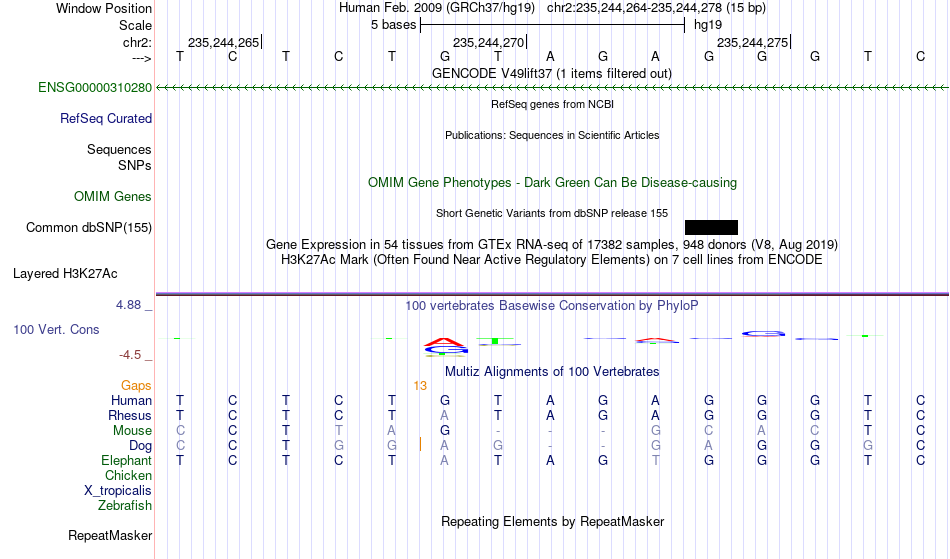Screen dimensions: 950x559
Task: Click the Mouse alignment row label
Action: click(x=132, y=431)
